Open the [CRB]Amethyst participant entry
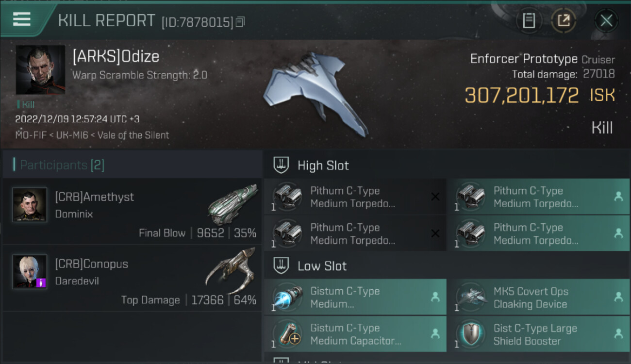631x364 pixels. coord(132,211)
